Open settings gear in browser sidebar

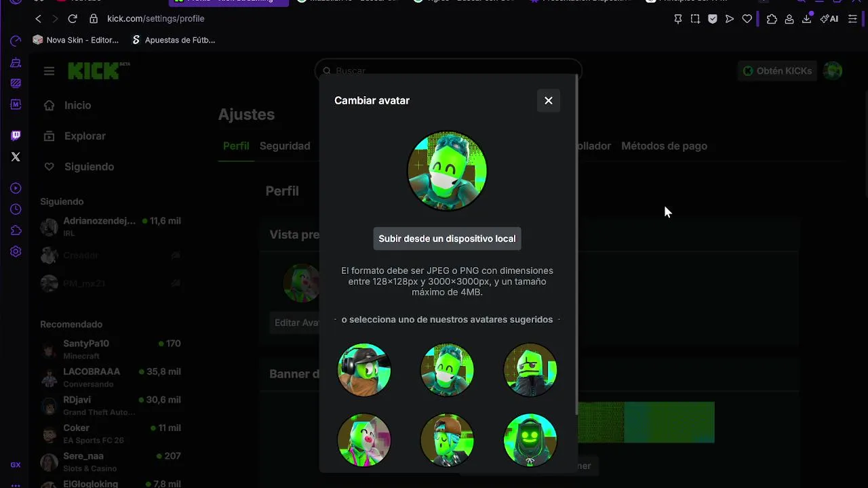coord(16,251)
